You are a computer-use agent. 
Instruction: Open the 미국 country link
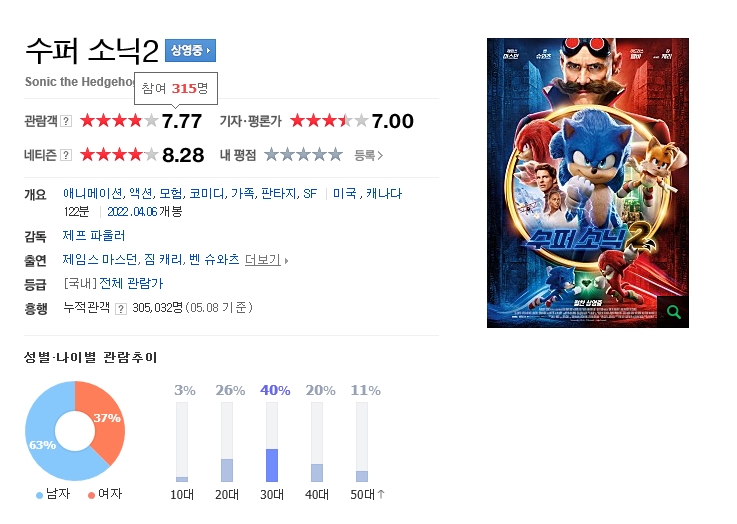point(345,194)
